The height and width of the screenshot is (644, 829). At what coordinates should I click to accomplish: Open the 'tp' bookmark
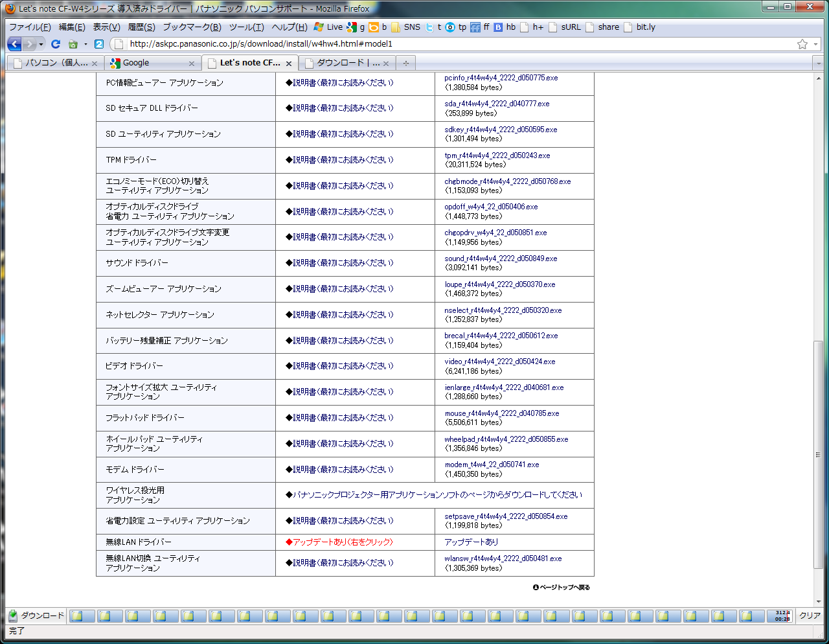456,27
